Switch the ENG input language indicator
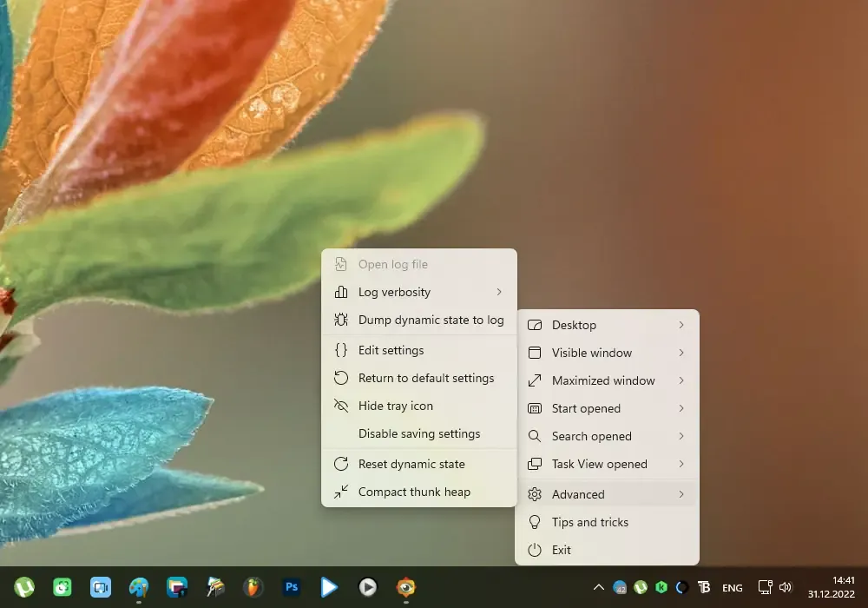Viewport: 868px width, 608px height. [x=733, y=587]
